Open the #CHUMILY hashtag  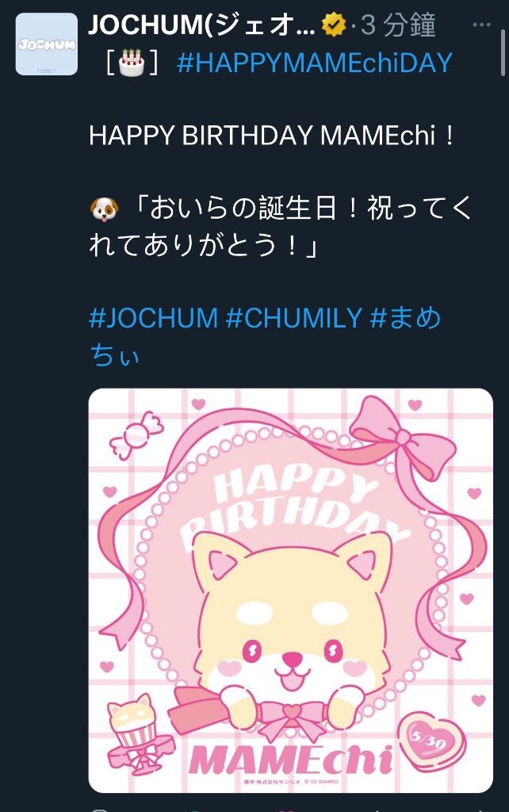[x=293, y=317]
